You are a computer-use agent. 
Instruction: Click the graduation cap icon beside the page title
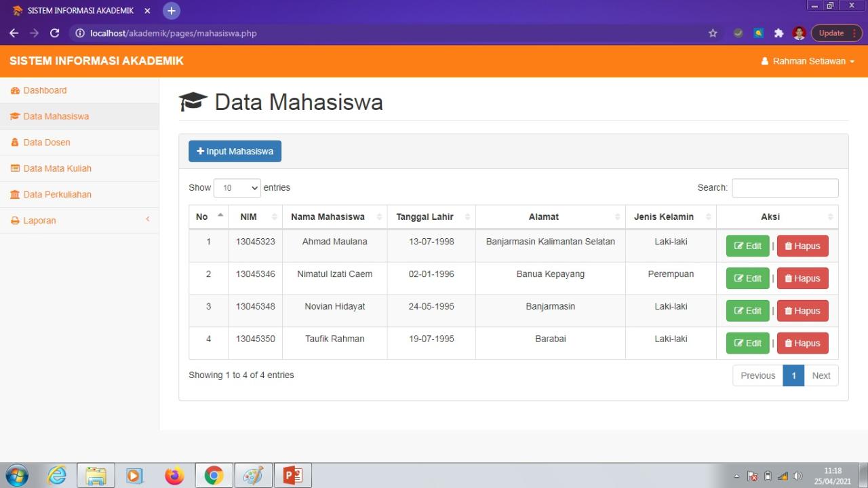[193, 101]
